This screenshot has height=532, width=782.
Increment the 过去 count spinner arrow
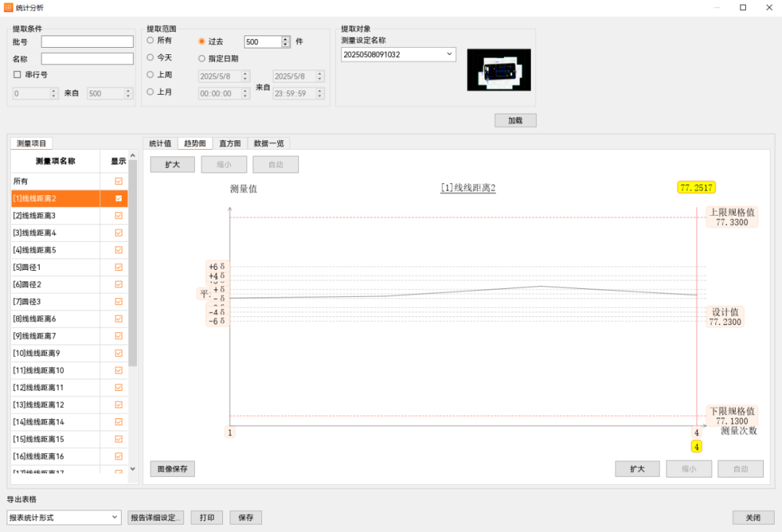(x=286, y=39)
